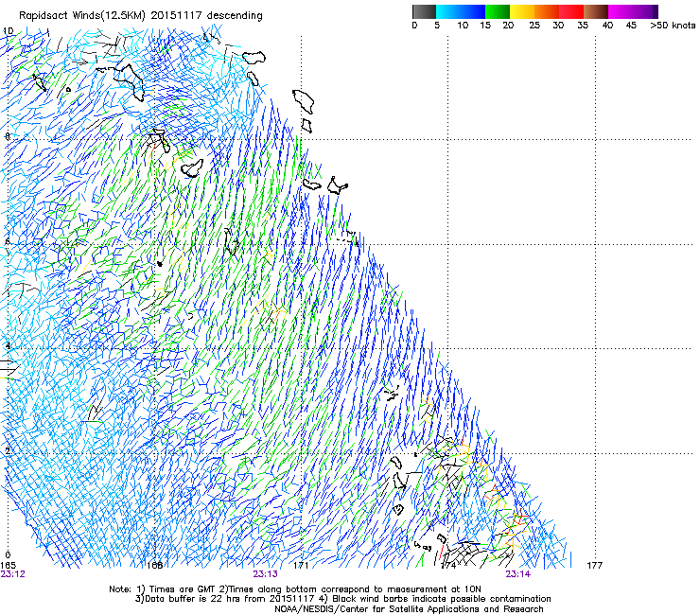Click the green 15–20 knots color segment
Viewport: 700px width, 615px height.
click(x=498, y=11)
